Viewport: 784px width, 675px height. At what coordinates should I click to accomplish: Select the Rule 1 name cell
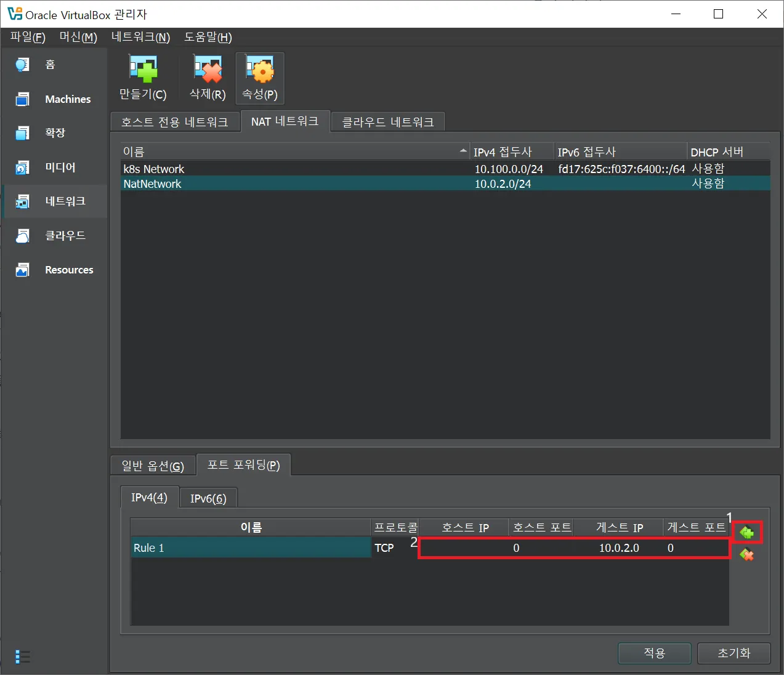[251, 548]
